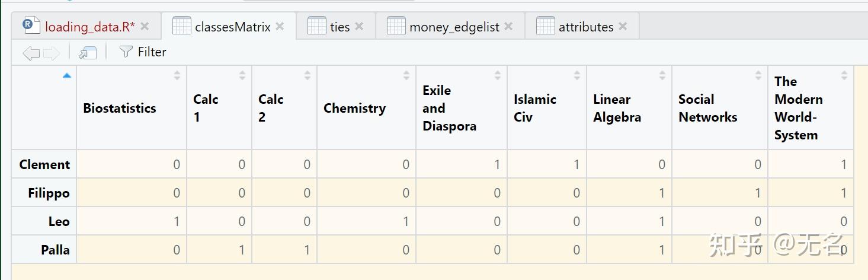Sort by the Biostatistics column arrows
The image size is (868, 280).
[x=177, y=75]
